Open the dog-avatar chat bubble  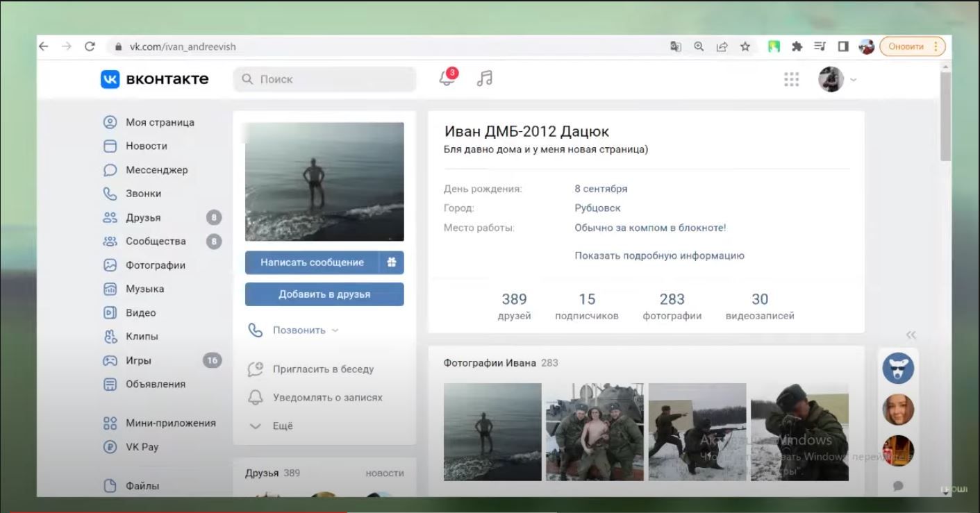click(898, 368)
